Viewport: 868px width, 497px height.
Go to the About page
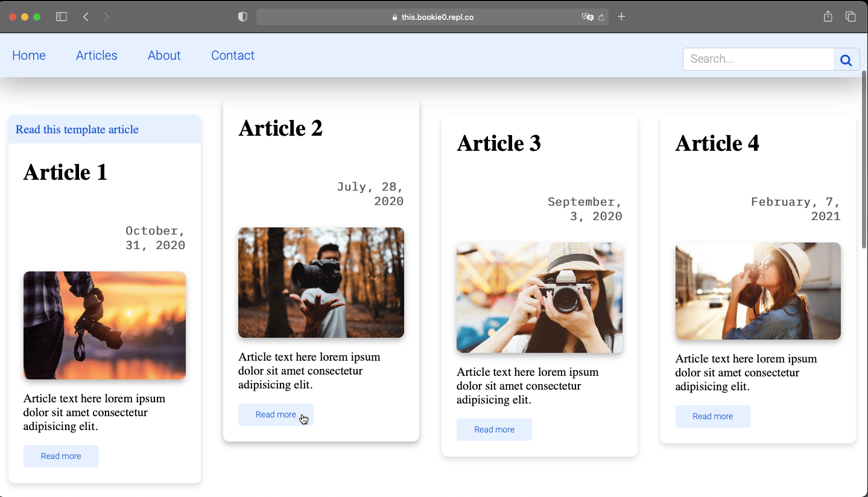(x=164, y=55)
